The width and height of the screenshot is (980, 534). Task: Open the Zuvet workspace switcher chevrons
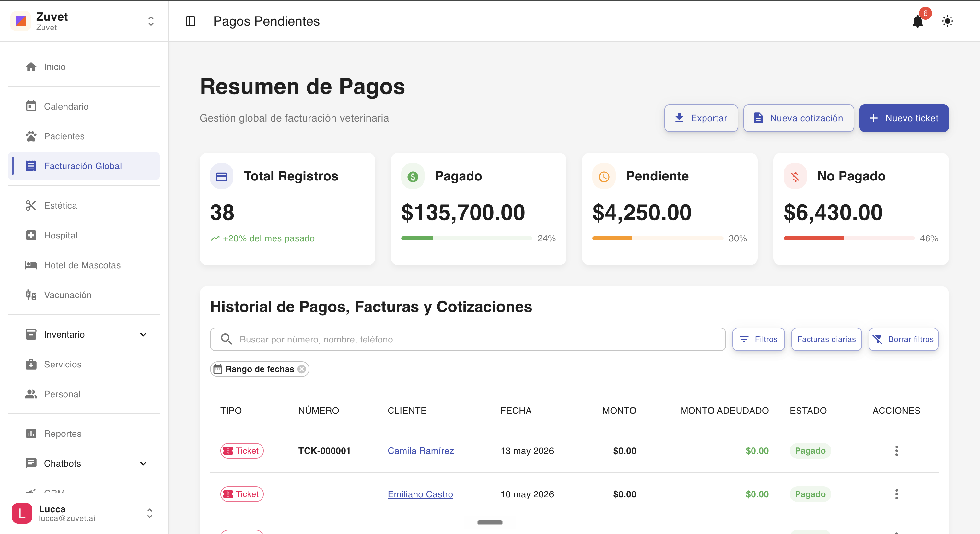pos(151,21)
